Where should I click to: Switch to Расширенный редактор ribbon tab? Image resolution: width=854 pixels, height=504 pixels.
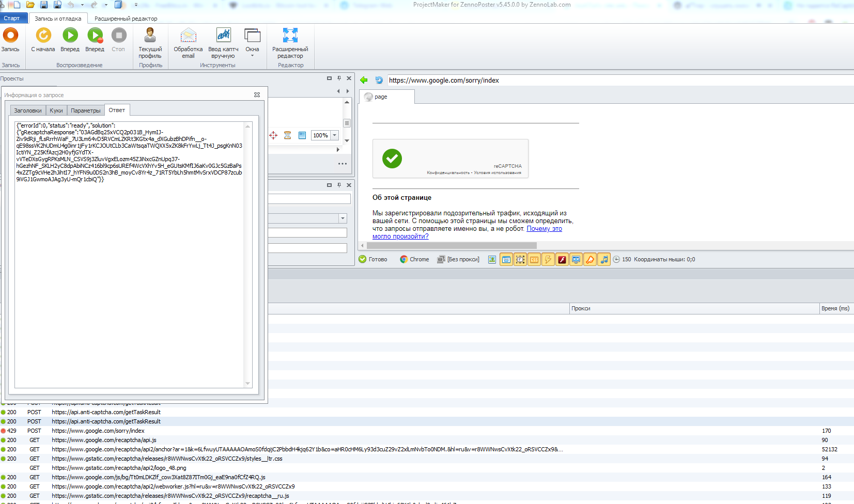[x=126, y=19]
